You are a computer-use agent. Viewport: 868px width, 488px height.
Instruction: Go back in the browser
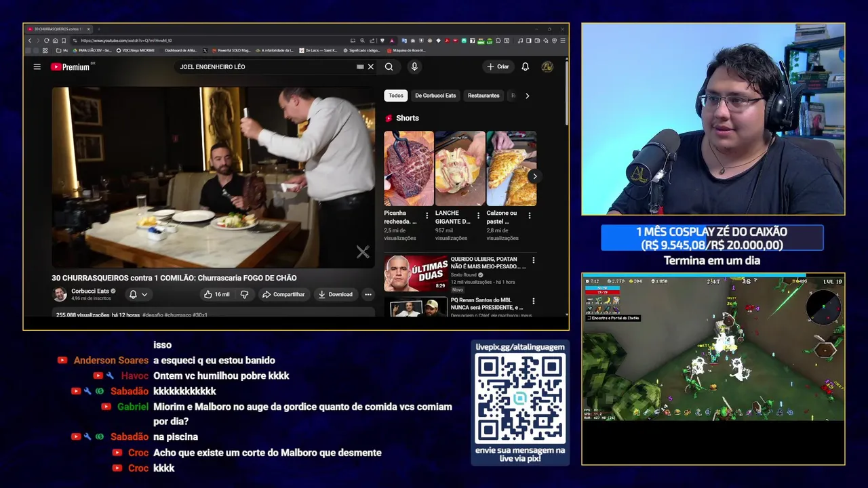point(30,41)
